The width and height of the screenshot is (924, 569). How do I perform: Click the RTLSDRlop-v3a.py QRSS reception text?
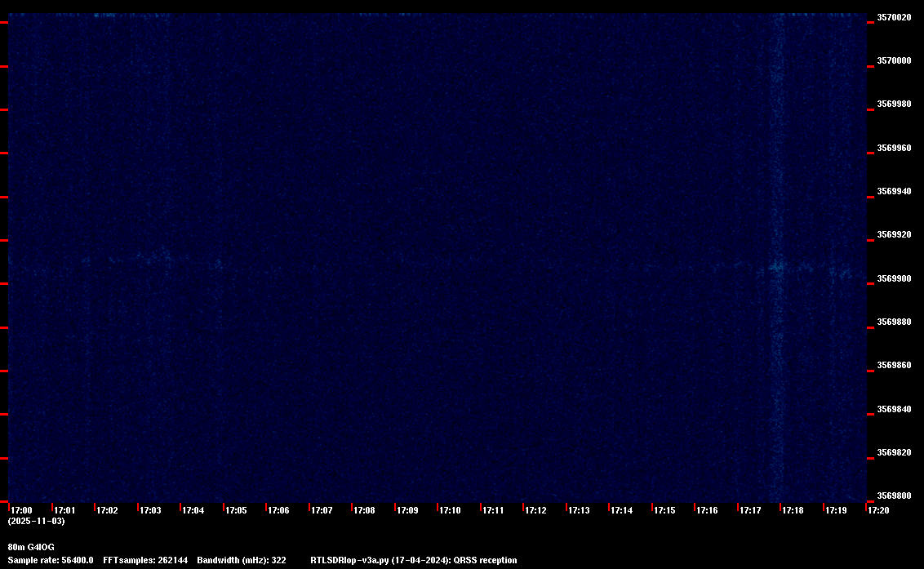(x=414, y=560)
